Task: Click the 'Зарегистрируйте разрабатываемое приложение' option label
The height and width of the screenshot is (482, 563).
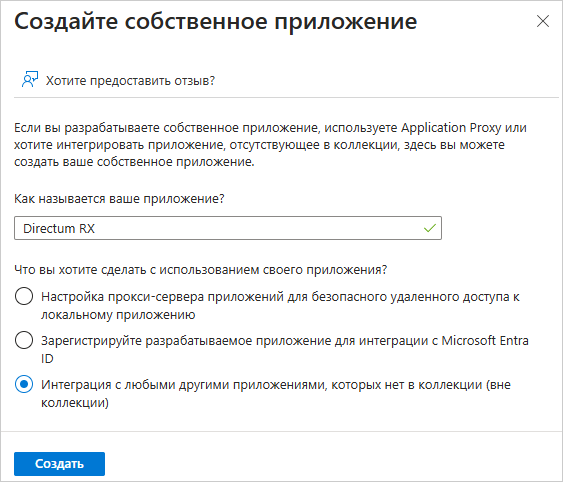Action: click(x=285, y=349)
